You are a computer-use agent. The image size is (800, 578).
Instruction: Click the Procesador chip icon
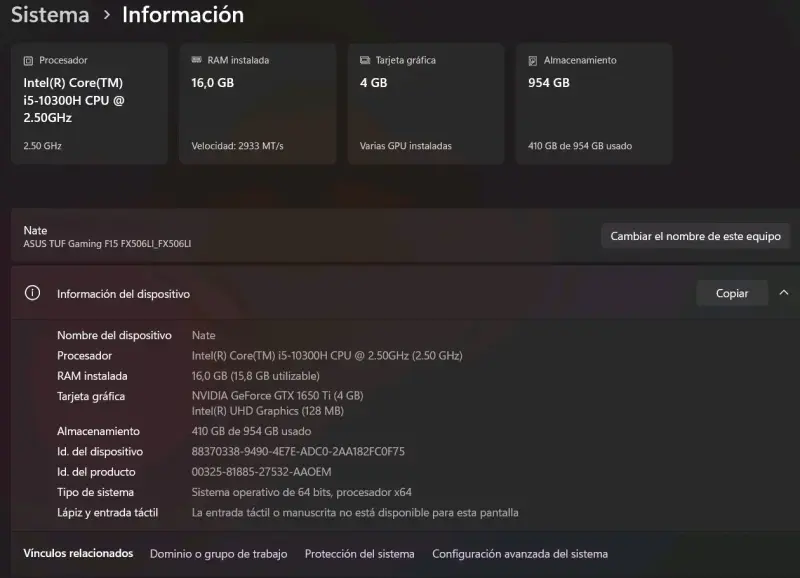[28, 61]
